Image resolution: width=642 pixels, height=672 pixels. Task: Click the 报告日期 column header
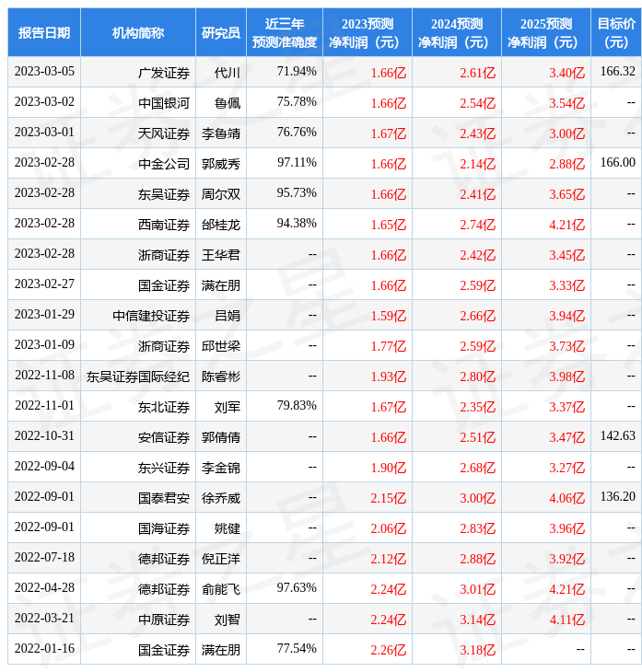point(44,33)
